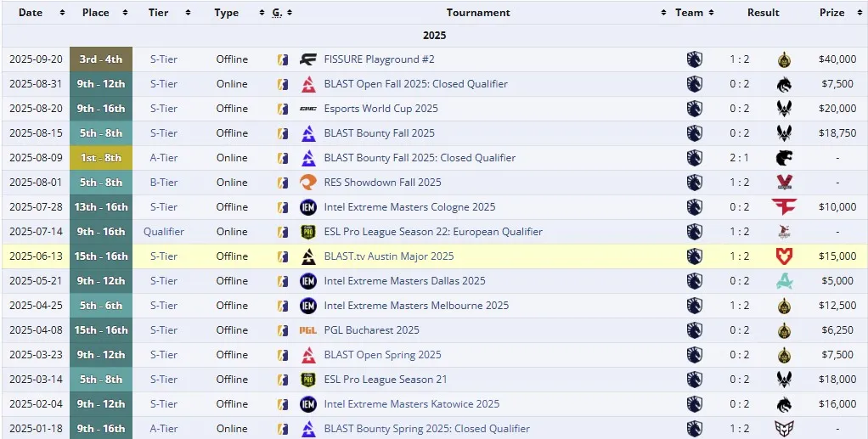Click Counter-Strike game icon in PGL Bucharest row
This screenshot has width=868, height=439.
point(283,330)
